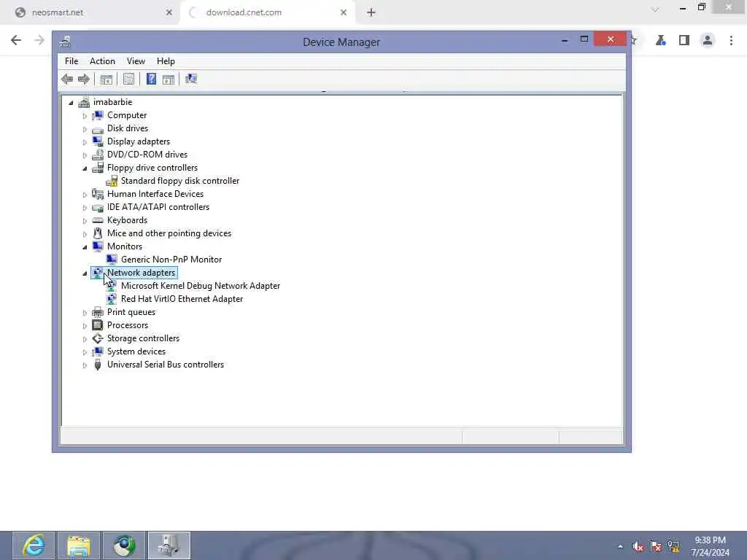Expand the Human Interface Devices node
Screen dimensions: 747x560
(x=85, y=194)
